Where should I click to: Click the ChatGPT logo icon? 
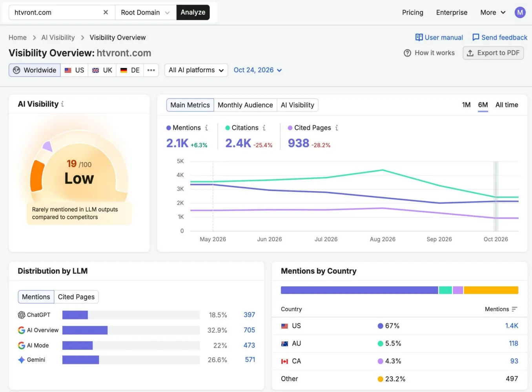22,315
